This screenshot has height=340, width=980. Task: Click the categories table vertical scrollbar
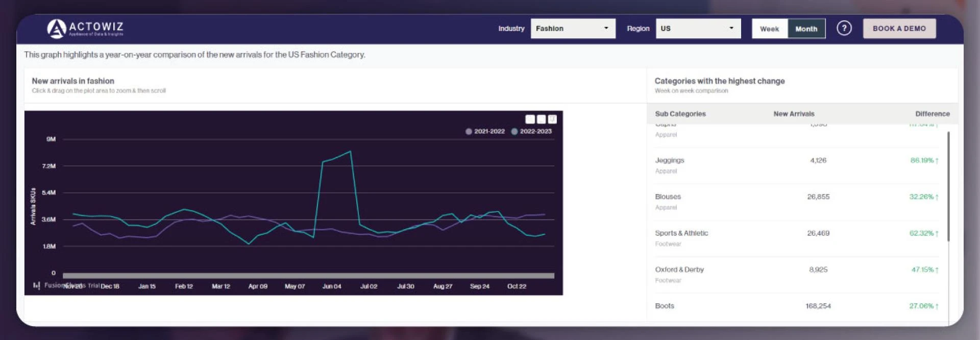pyautogui.click(x=948, y=186)
